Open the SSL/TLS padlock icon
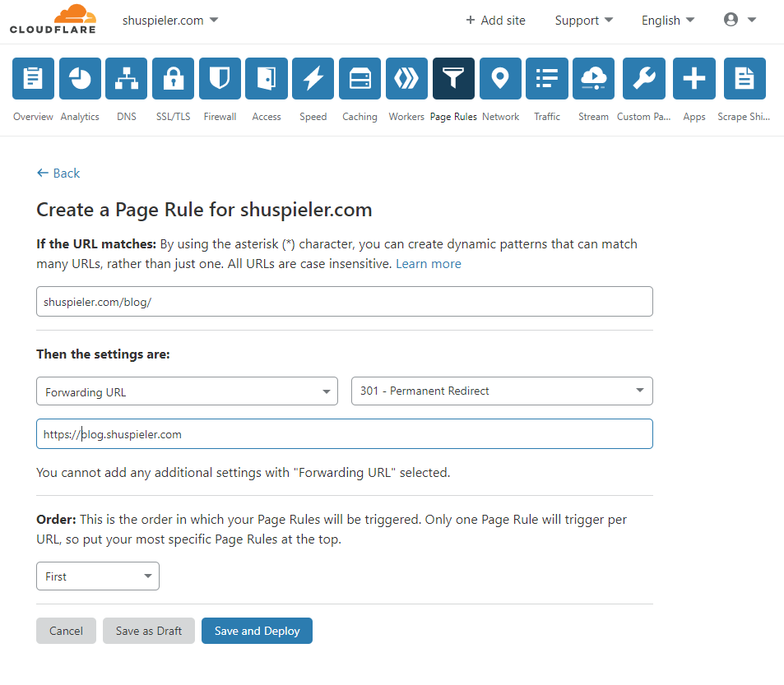The height and width of the screenshot is (685, 784). pos(174,79)
